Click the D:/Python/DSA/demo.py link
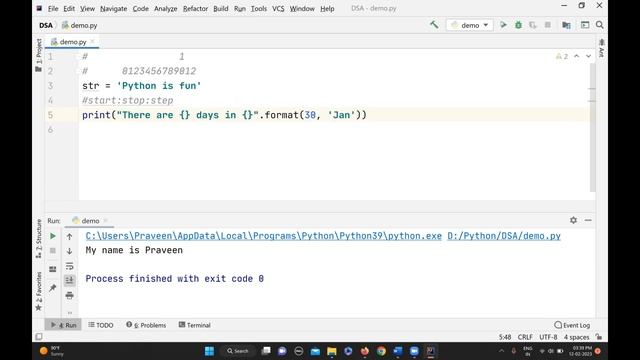This screenshot has height=360, width=640. [x=504, y=236]
